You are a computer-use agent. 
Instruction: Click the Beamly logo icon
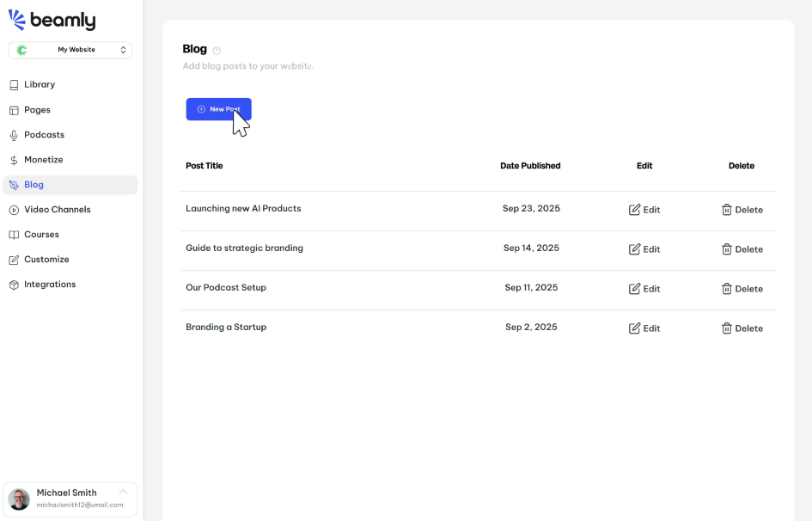(17, 20)
